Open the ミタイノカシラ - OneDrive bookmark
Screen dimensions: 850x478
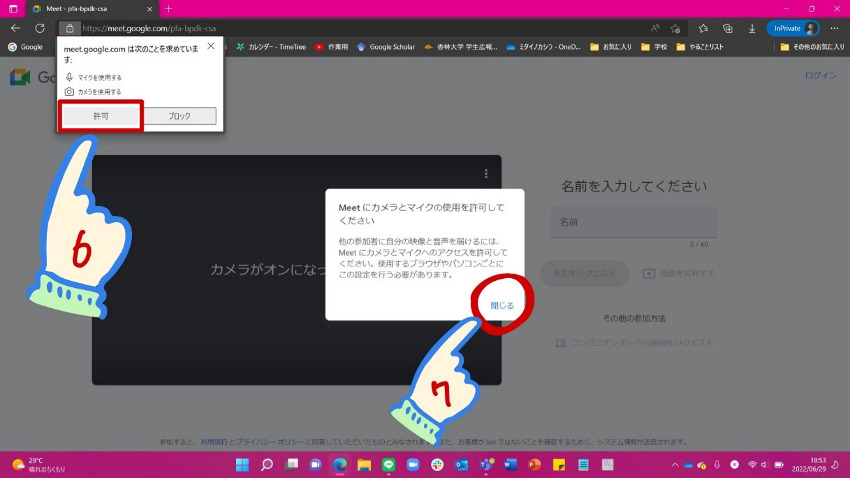pyautogui.click(x=544, y=47)
